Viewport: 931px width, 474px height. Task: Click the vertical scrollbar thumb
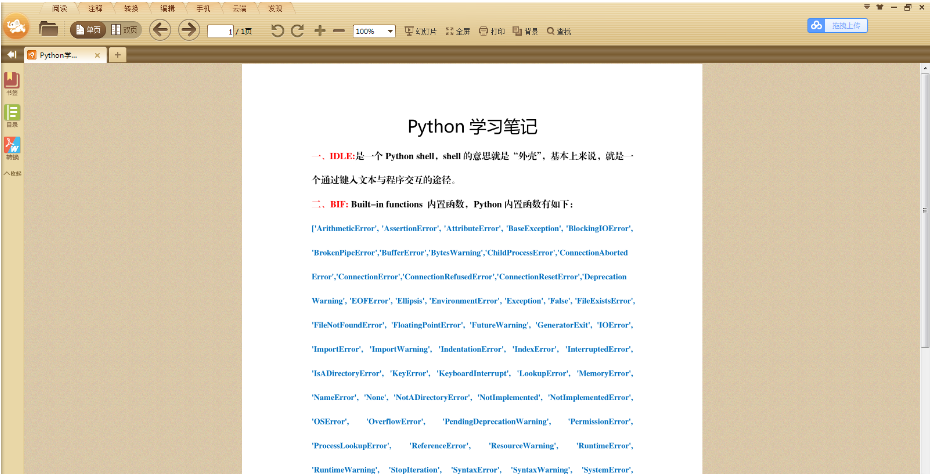click(x=926, y=211)
